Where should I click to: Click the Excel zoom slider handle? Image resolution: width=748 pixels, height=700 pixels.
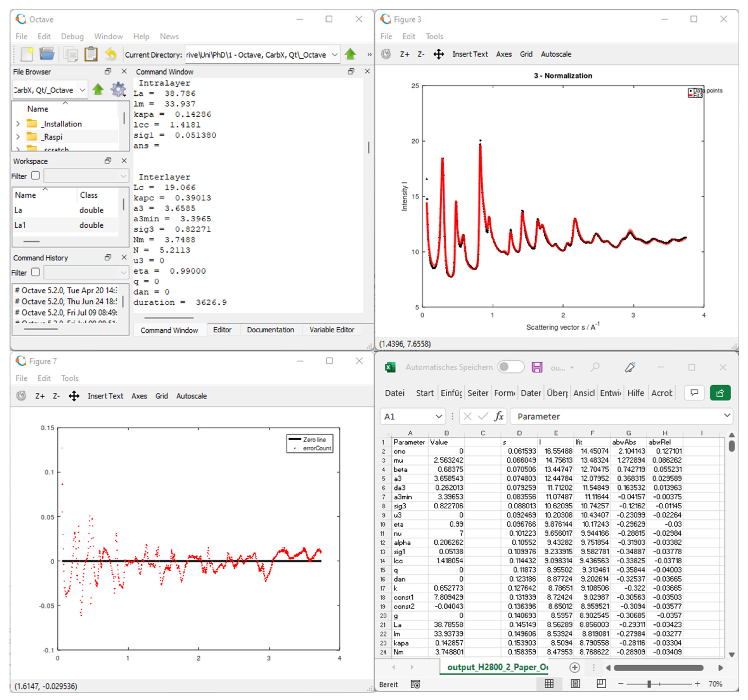649,684
